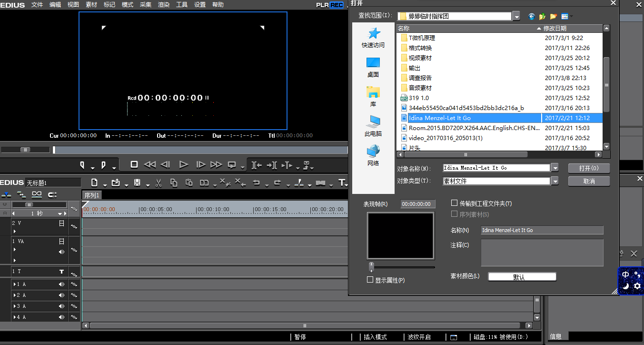
Task: Toggle the sync-lock mode icon
Action: 21,195
